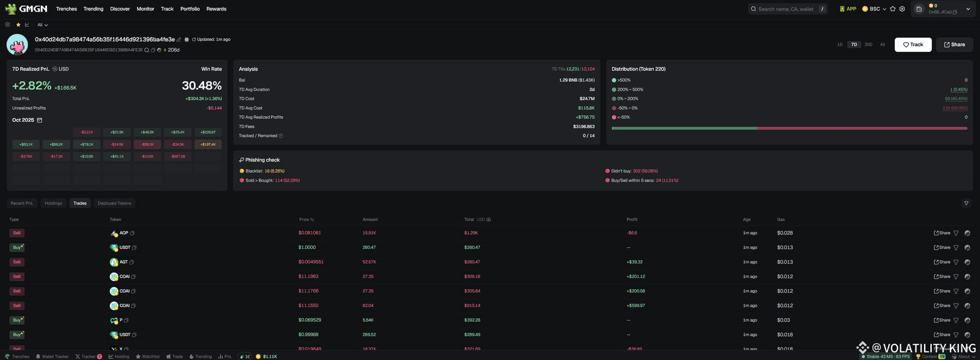This screenshot has height=360, width=980.
Task: Open the BSC chain dropdown
Action: point(874,9)
